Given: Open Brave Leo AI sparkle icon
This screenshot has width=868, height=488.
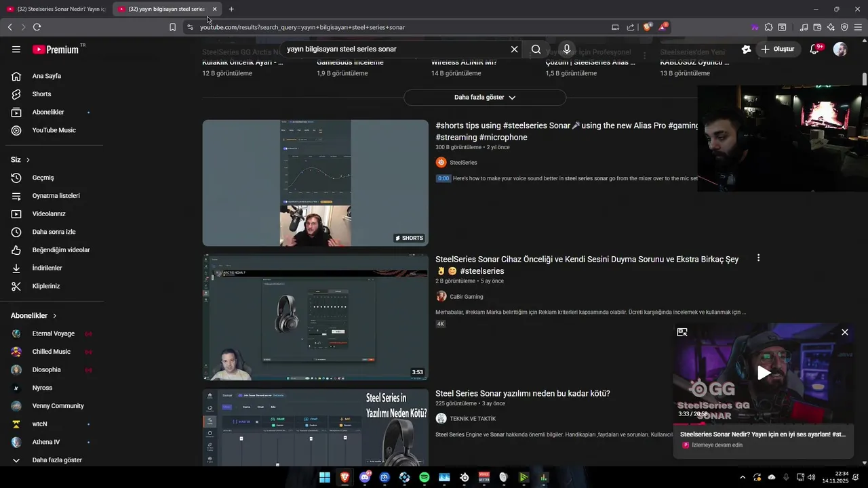Looking at the screenshot, I should [831, 27].
